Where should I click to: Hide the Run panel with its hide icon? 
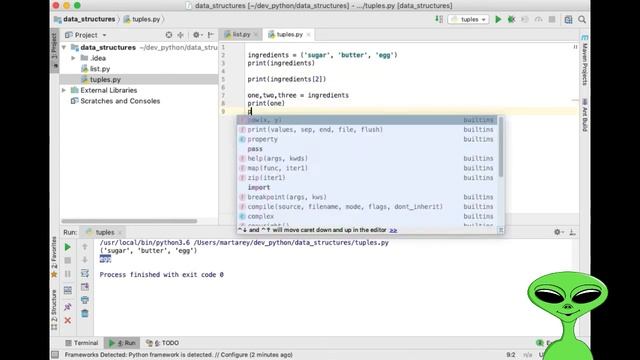click(572, 232)
